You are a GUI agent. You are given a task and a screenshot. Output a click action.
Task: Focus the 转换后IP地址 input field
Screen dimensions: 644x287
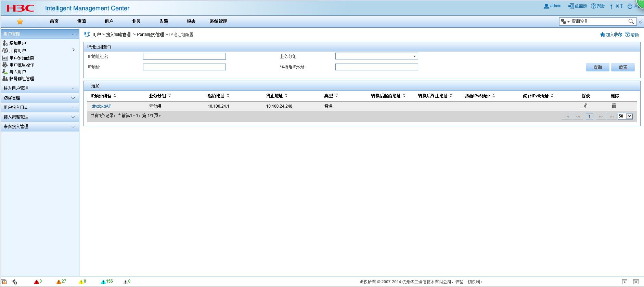376,67
